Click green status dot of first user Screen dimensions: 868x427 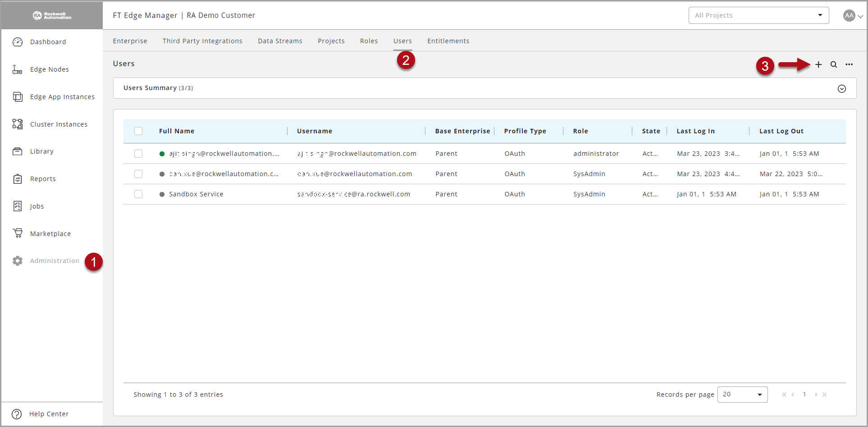[x=162, y=154]
